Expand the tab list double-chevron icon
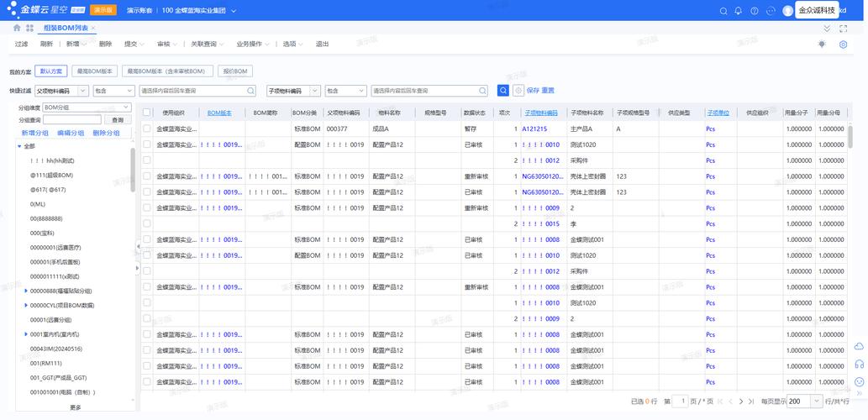Image resolution: width=868 pixels, height=420 pixels. pyautogui.click(x=827, y=29)
